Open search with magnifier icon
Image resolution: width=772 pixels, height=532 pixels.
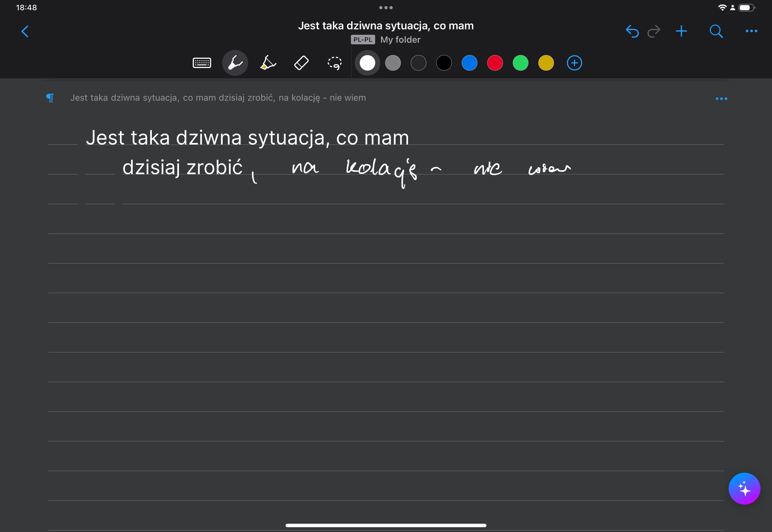tap(716, 31)
